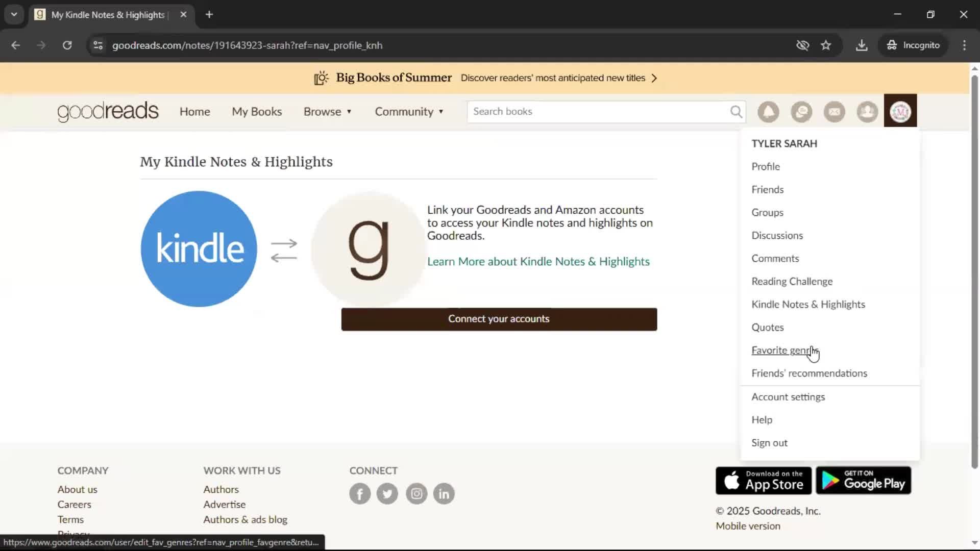Open Terms footer link
Screen dimensions: 980x551
click(x=70, y=519)
